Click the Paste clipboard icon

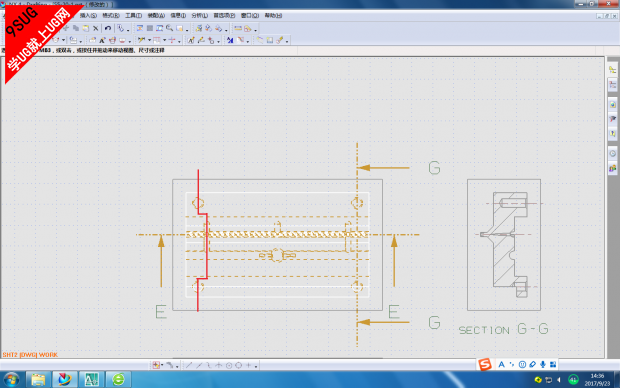(85, 28)
